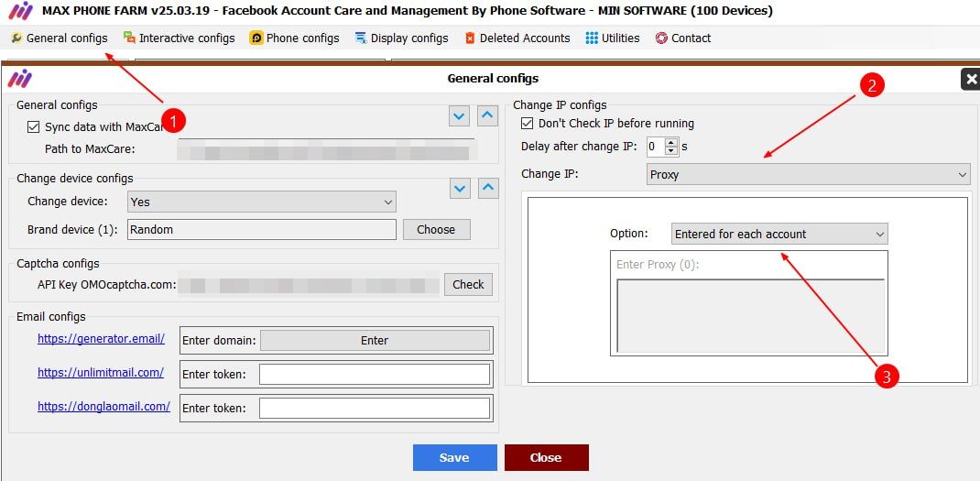Click the Choose brand device button
The image size is (980, 481).
(x=436, y=230)
